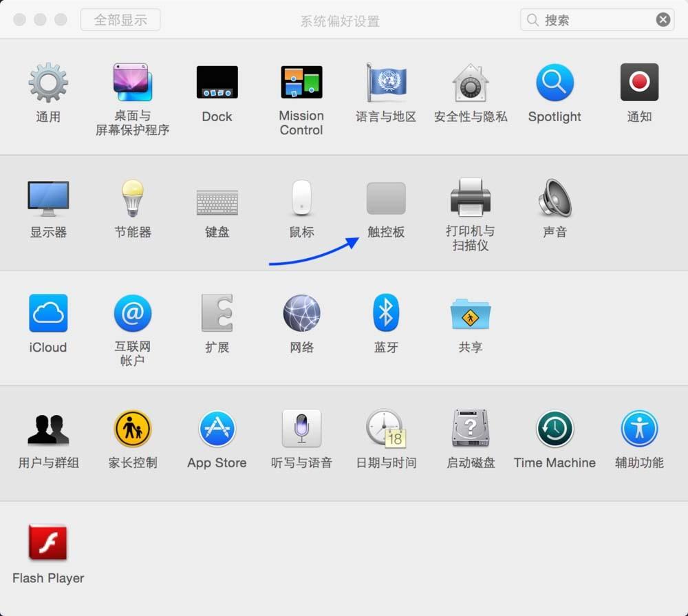Select the Time Machine icon

555,428
